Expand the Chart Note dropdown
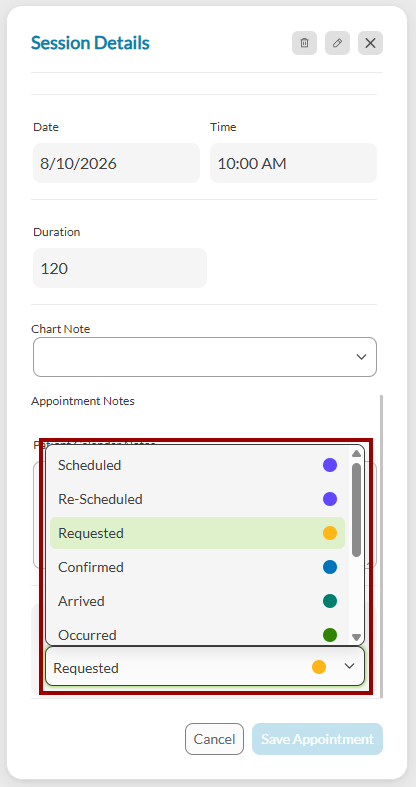The width and height of the screenshot is (416, 787). [x=205, y=357]
